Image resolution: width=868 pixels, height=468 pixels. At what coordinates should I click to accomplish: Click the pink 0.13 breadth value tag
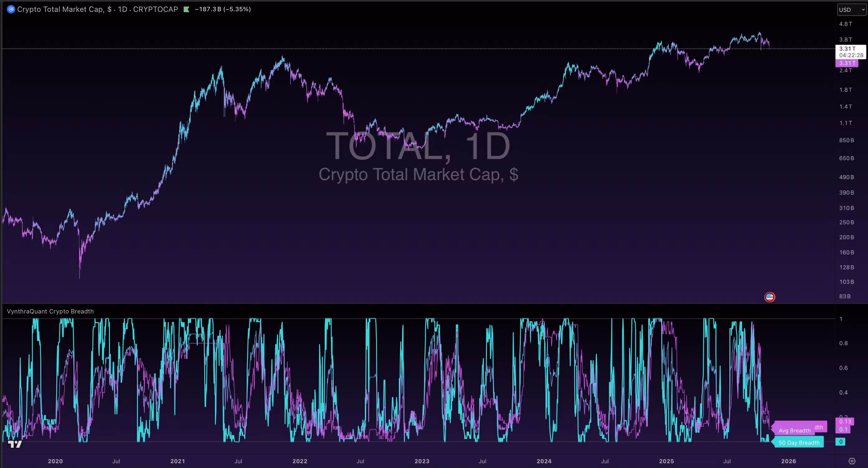click(x=845, y=422)
